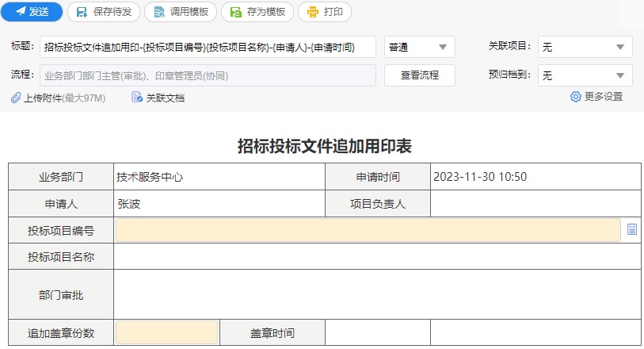Viewport: 644px width, 349px height.
Task: Click the paperclip 上传附件 icon
Action: click(16, 98)
